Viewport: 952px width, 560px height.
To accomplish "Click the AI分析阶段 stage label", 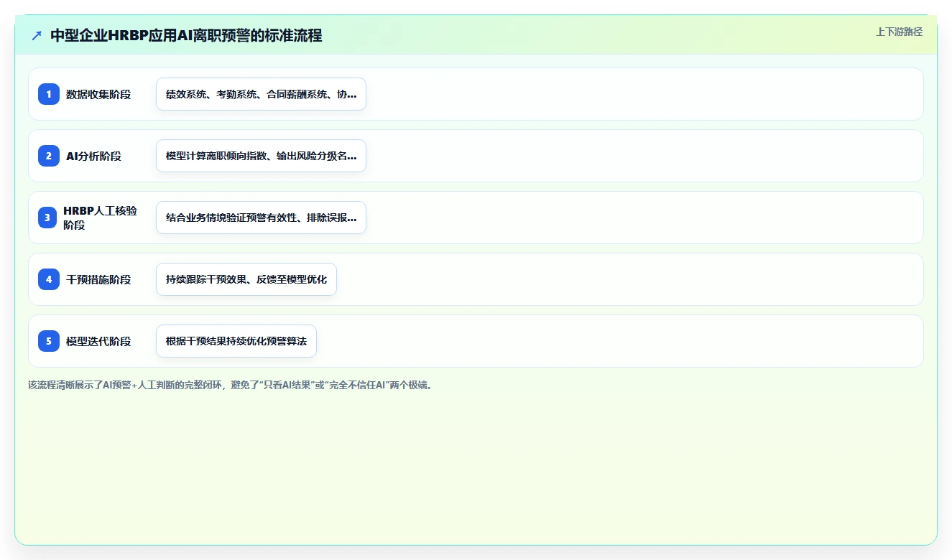I will [93, 156].
